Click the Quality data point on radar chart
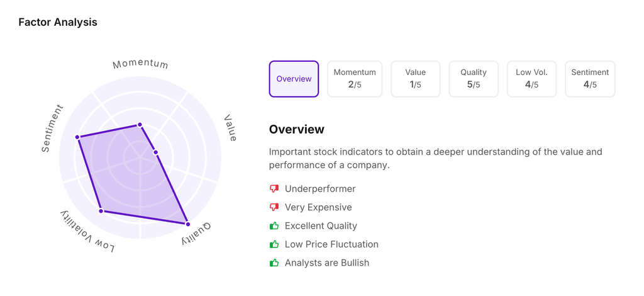Image resolution: width=644 pixels, height=296 pixels. point(187,224)
